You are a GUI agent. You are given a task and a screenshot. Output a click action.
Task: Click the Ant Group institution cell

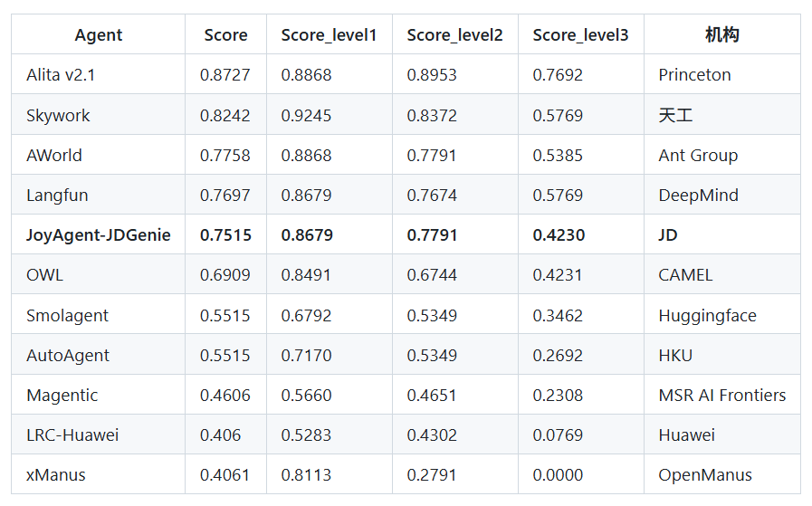pyautogui.click(x=721, y=155)
